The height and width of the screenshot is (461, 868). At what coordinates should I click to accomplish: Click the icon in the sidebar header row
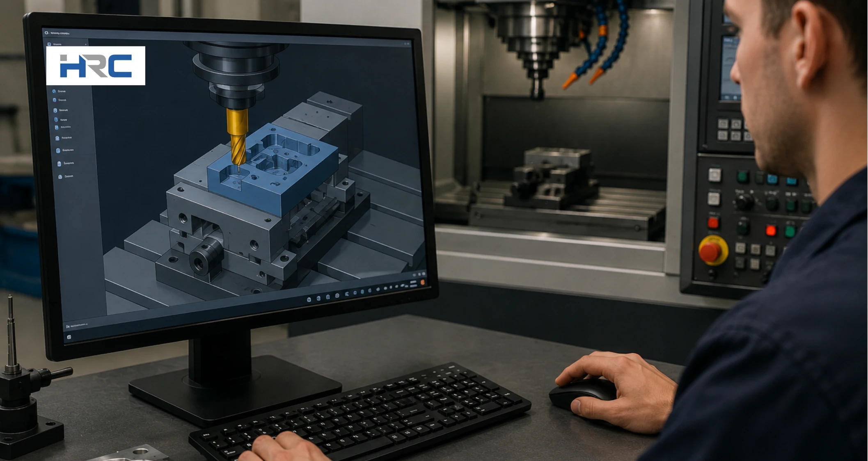49,44
